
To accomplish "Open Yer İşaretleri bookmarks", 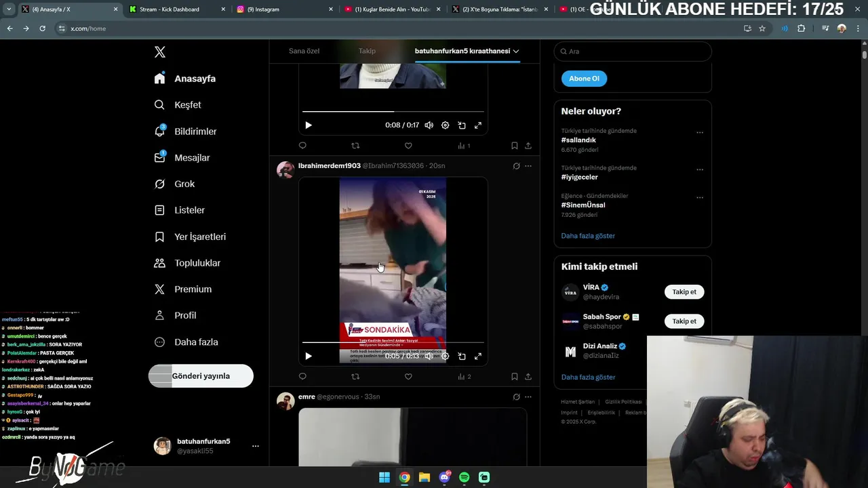I will pos(190,237).
